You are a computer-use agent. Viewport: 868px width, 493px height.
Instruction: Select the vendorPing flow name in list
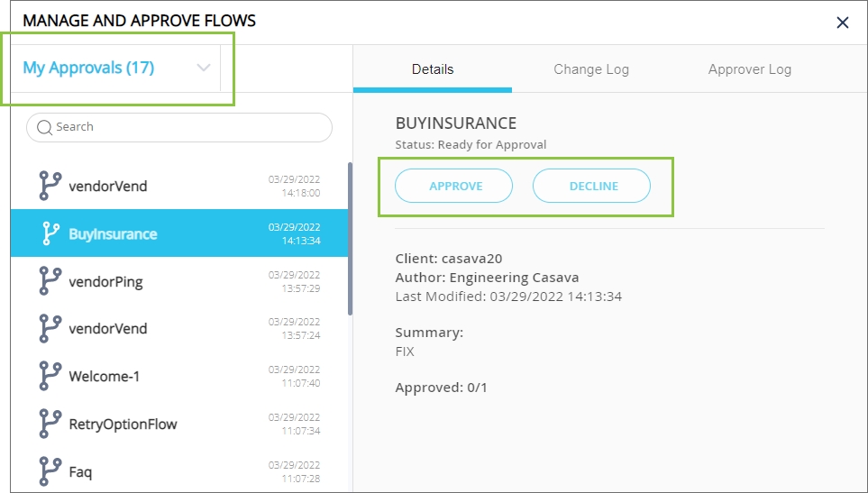click(105, 281)
